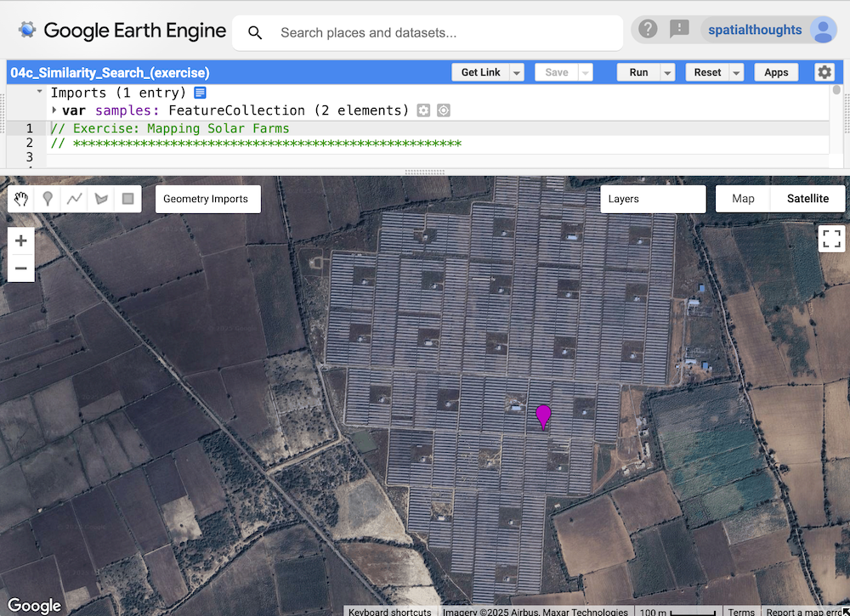850x616 pixels.
Task: Open the Run dropdown arrow
Action: tap(668, 73)
